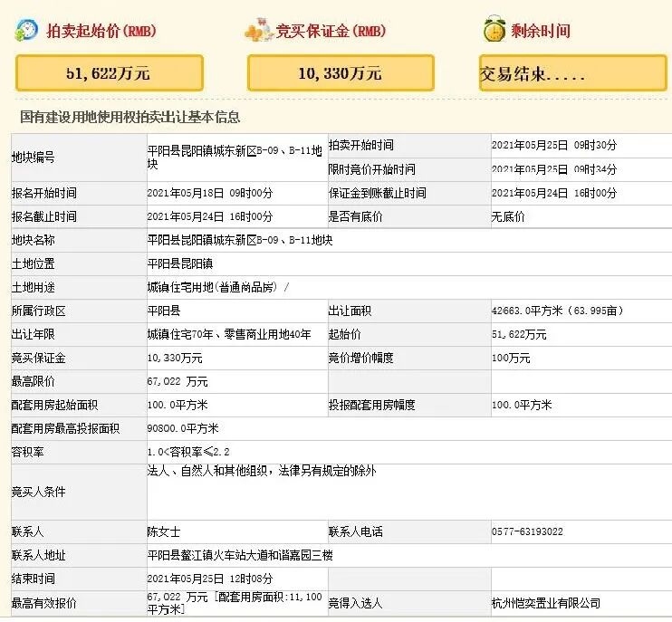The image size is (672, 622).
Task: Click the 竞得入选人 label
Action: click(355, 604)
